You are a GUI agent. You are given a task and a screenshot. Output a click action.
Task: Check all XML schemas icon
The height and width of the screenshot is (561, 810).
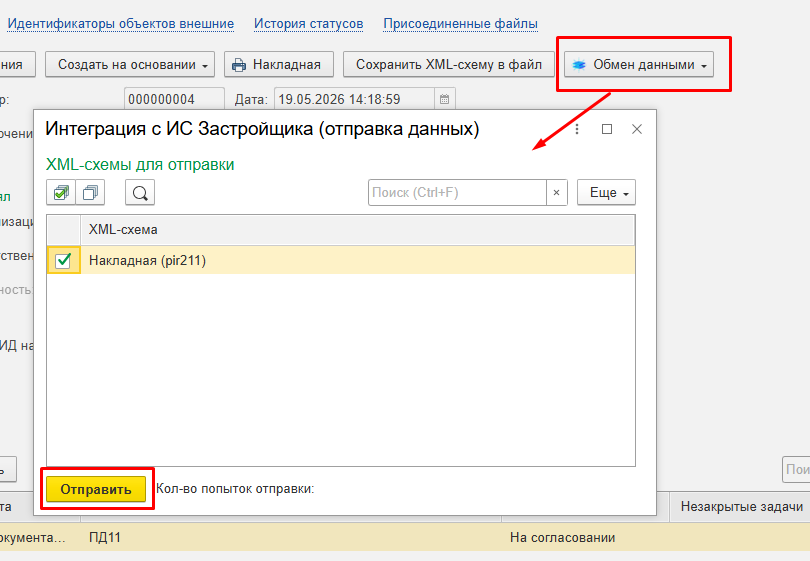pos(61,193)
